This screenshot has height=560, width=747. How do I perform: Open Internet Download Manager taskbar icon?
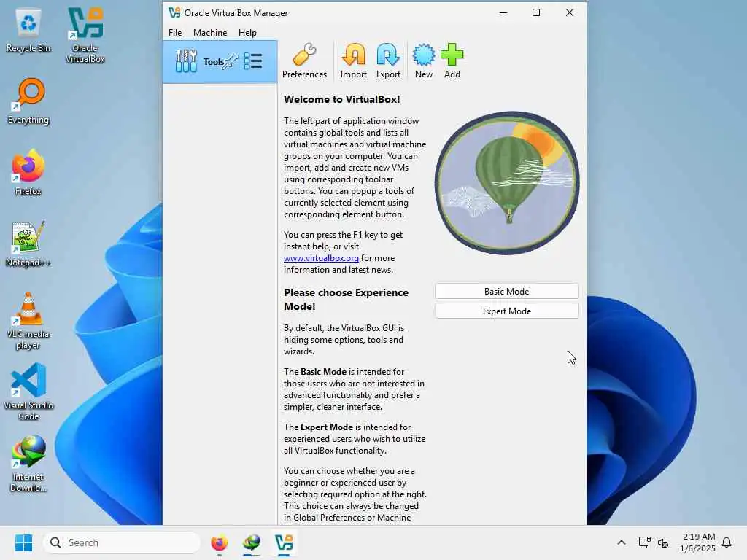tap(252, 542)
